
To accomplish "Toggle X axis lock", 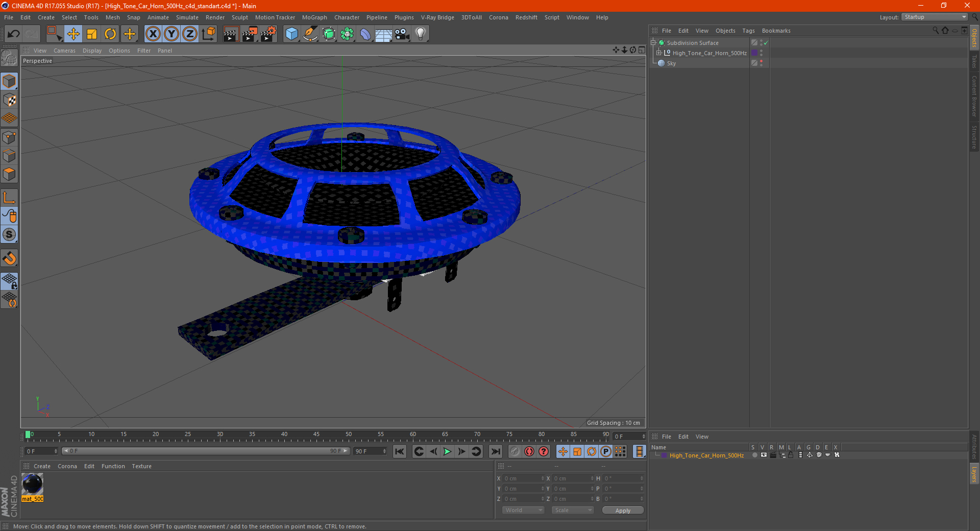I will pyautogui.click(x=153, y=34).
